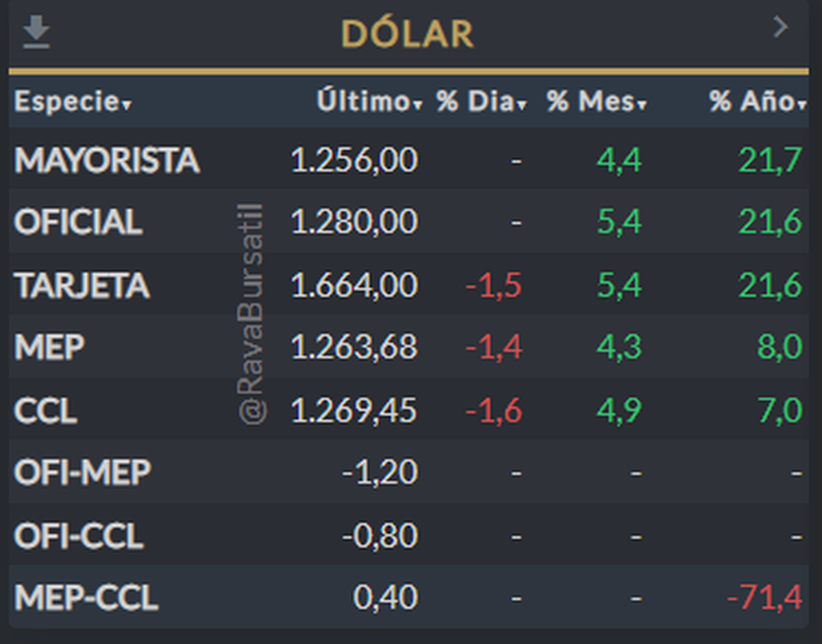The width and height of the screenshot is (822, 644).
Task: Click the download icon beside DÓLAR
Action: (x=36, y=33)
